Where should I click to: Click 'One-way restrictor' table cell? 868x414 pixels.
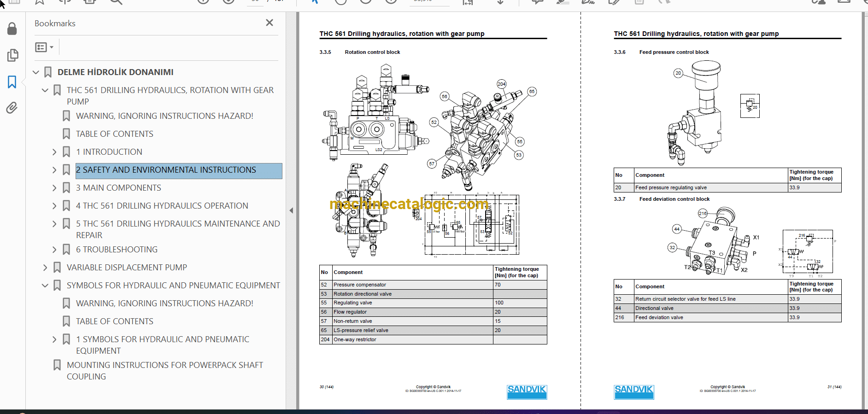[412, 339]
